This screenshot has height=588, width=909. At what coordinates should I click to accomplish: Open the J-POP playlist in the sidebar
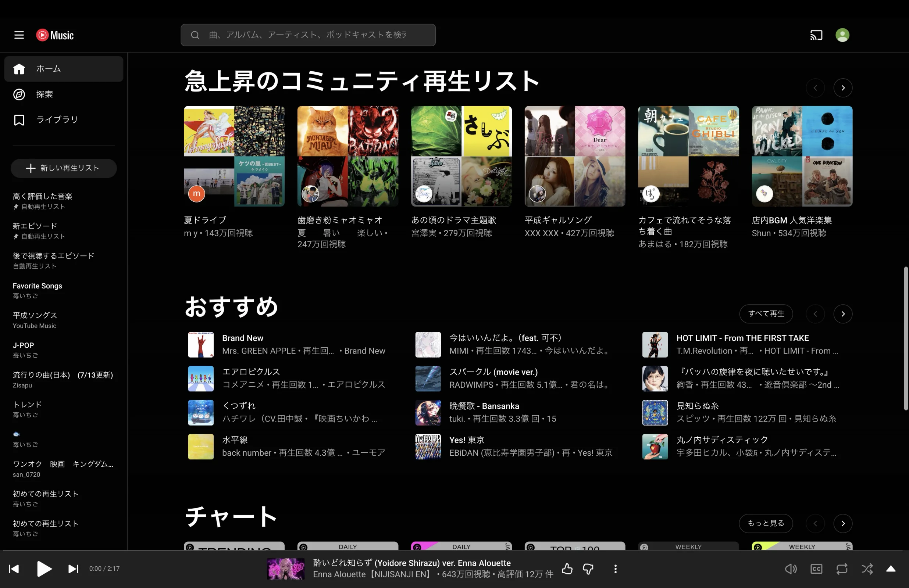pos(64,350)
